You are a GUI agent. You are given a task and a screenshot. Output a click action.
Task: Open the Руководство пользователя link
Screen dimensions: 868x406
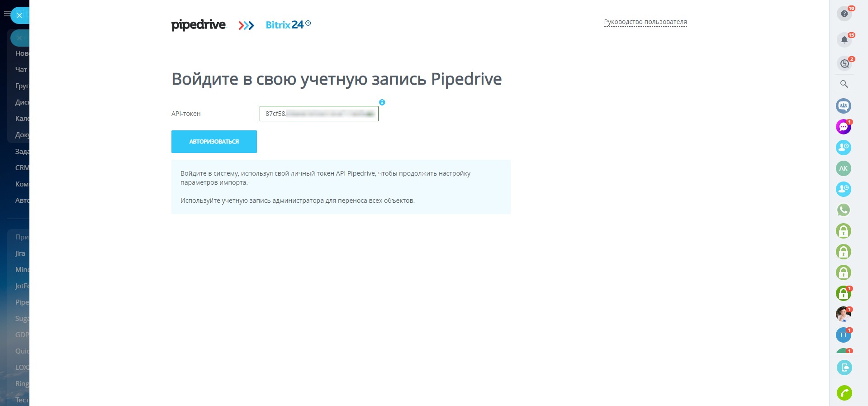coord(645,22)
